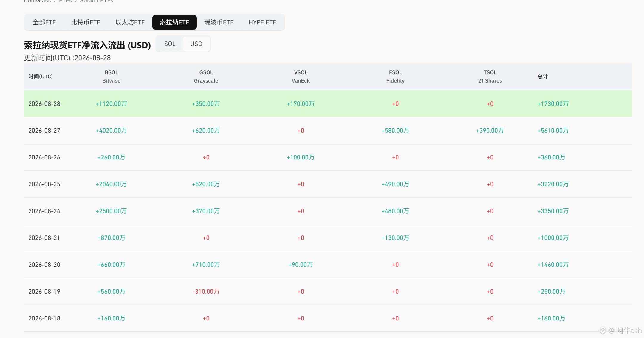The width and height of the screenshot is (644, 338).
Task: Select the 2026-08-18 date cell
Action: pyautogui.click(x=44, y=318)
